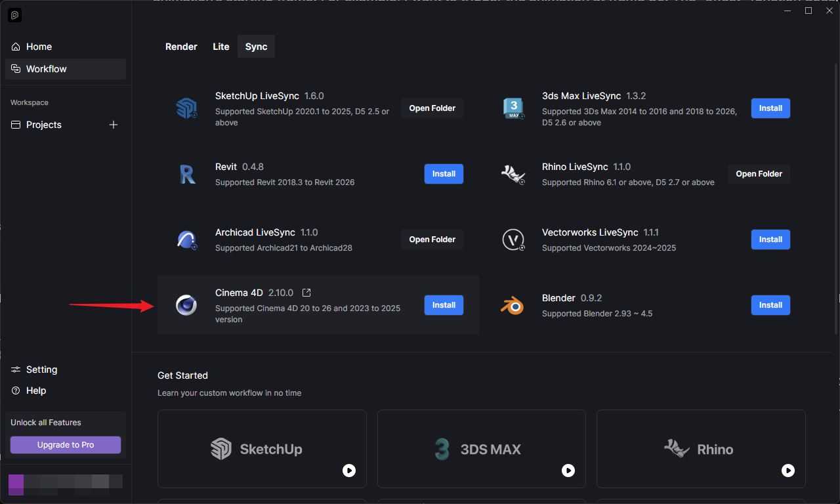This screenshot has width=840, height=504.
Task: Open the 3DS MAX tutorial thumbnail
Action: pos(481,449)
